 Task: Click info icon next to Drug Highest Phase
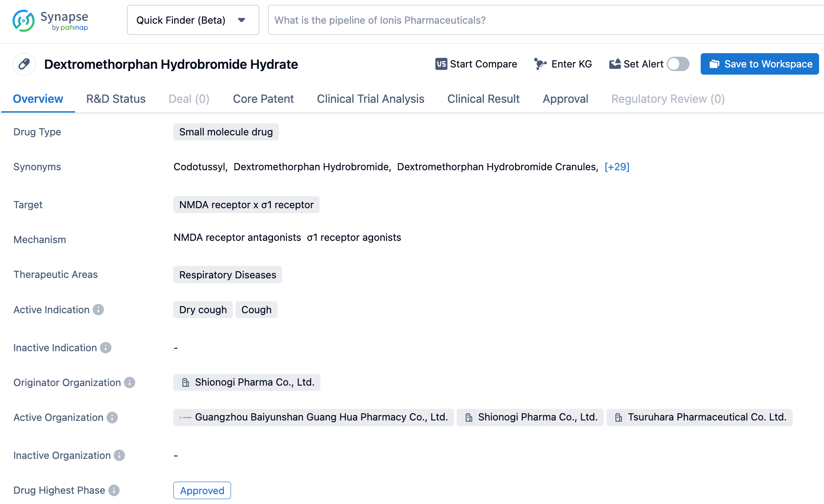tap(114, 490)
